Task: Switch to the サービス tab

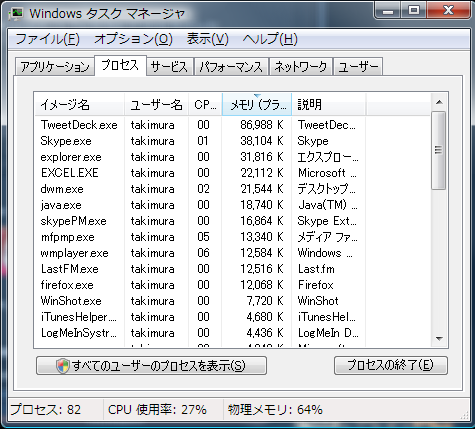Action: 170,67
